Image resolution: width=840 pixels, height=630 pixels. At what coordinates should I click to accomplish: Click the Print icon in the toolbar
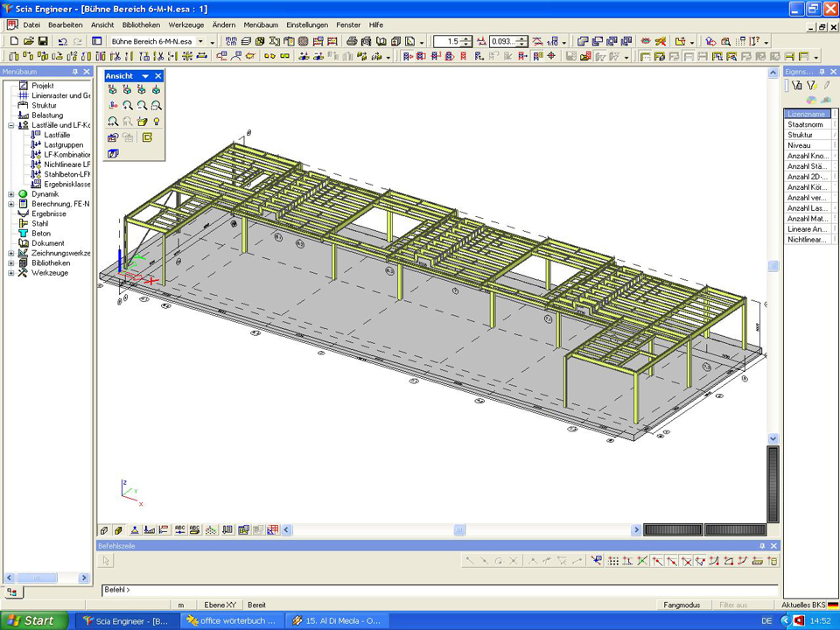coord(352,41)
